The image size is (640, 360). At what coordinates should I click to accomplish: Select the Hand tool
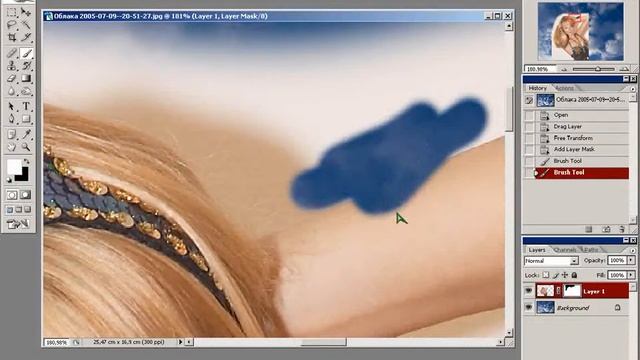tap(12, 147)
